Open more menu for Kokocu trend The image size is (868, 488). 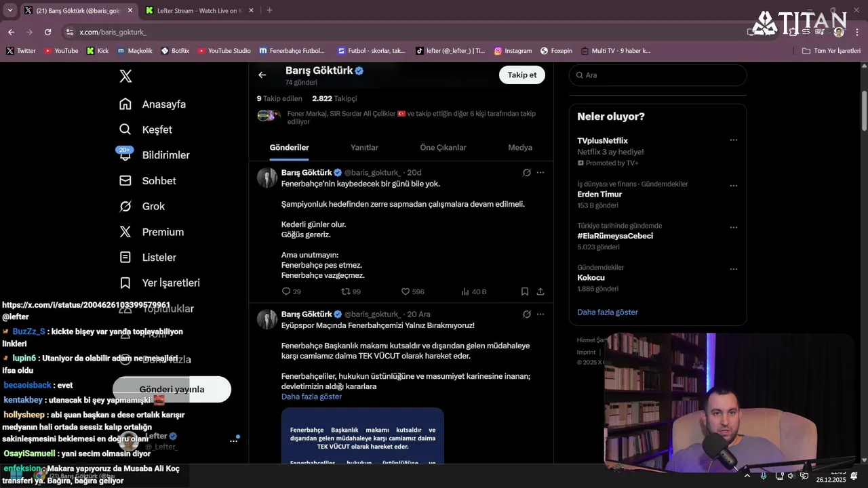pyautogui.click(x=733, y=269)
